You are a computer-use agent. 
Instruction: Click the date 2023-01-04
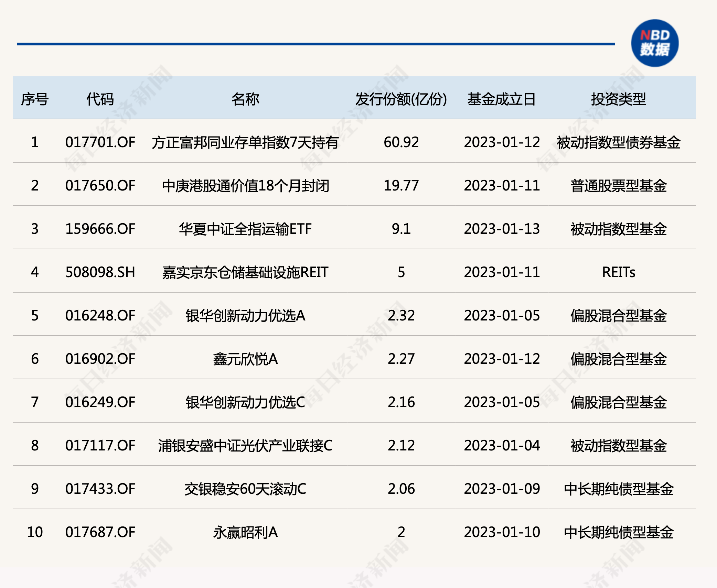502,446
